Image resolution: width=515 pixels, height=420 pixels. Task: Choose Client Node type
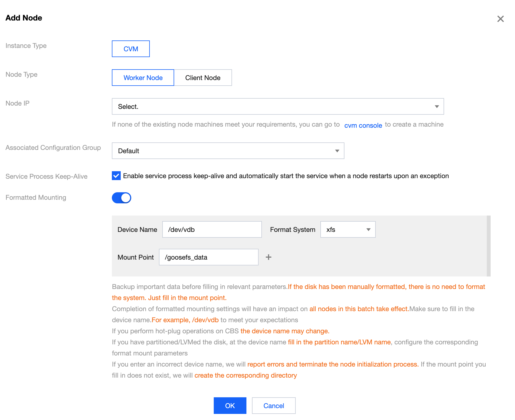tap(203, 78)
